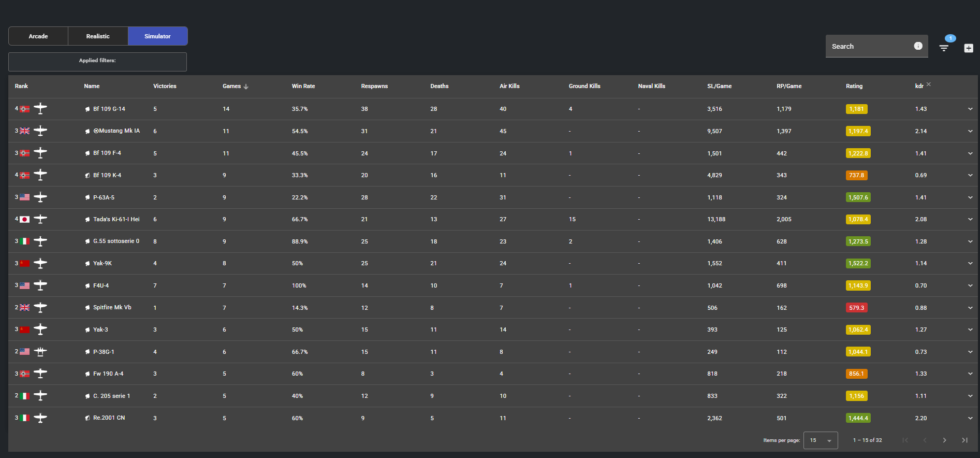Click the British flag on Mustang Mk IA row
The height and width of the screenshot is (458, 980).
tap(24, 131)
